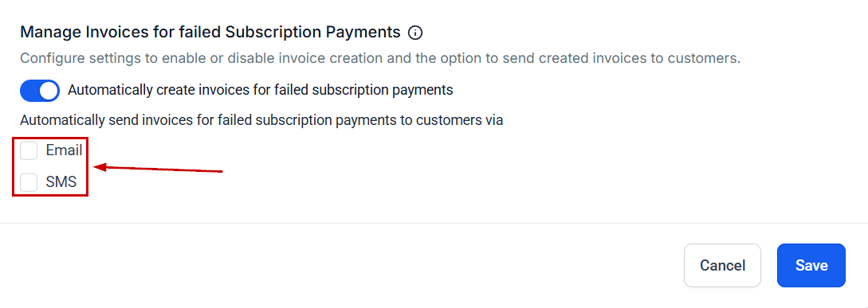The image size is (868, 308).
Task: Tick the Email checkbox box
Action: (29, 150)
